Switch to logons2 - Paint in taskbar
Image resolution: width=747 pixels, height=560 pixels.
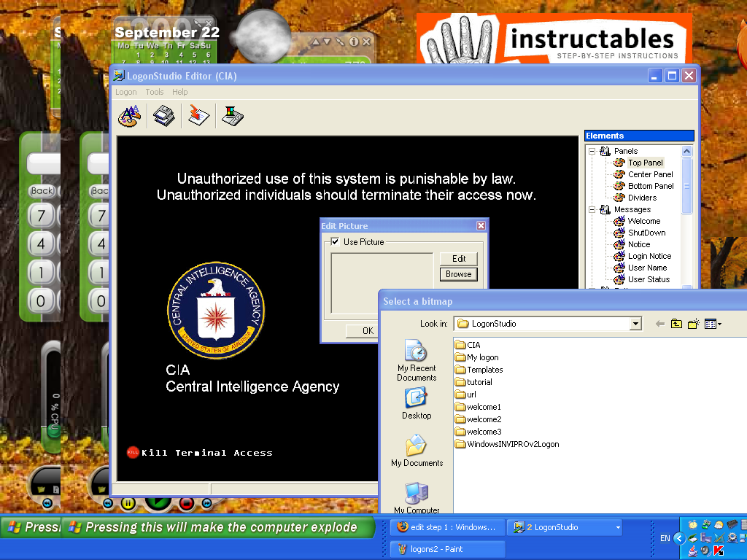[x=447, y=549]
